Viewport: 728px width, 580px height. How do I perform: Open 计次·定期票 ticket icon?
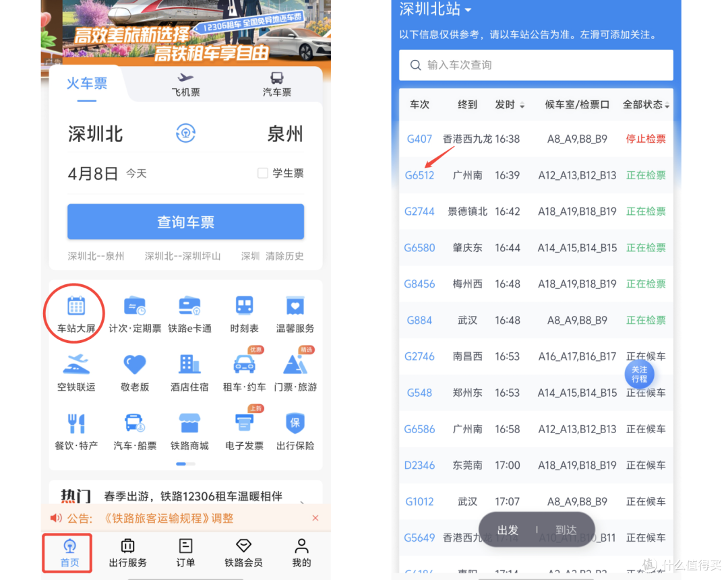[135, 307]
